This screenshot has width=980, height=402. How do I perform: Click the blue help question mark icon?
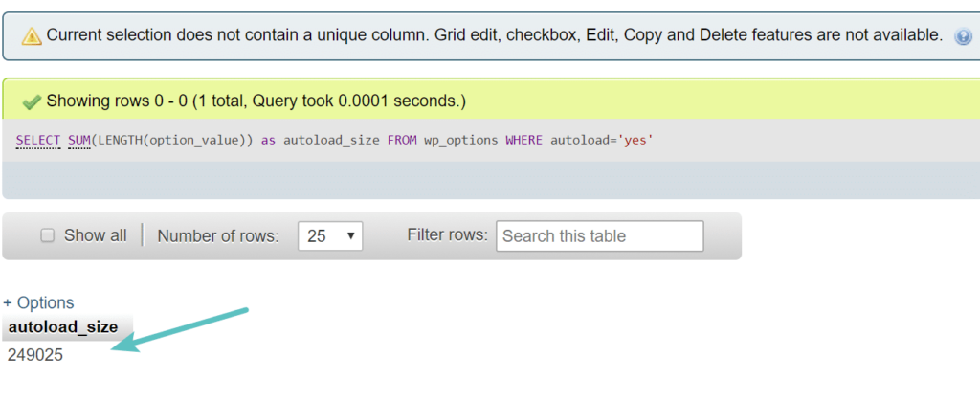point(963,37)
